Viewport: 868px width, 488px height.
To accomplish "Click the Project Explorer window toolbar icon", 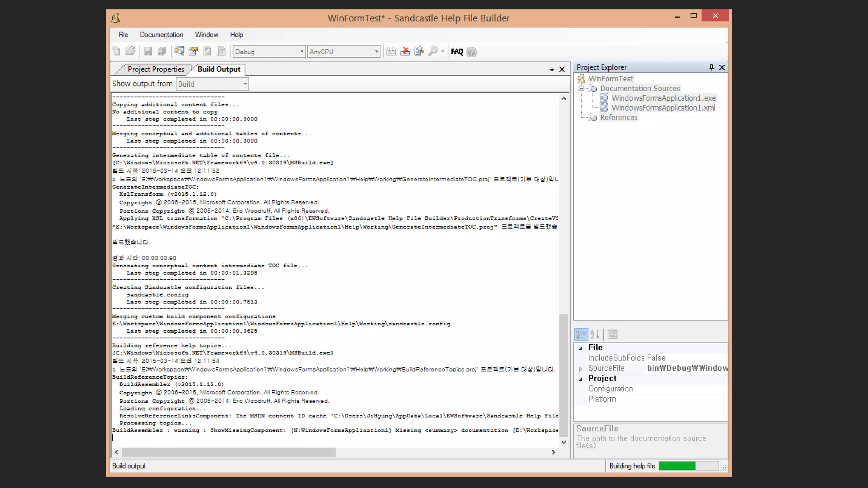I will point(179,52).
